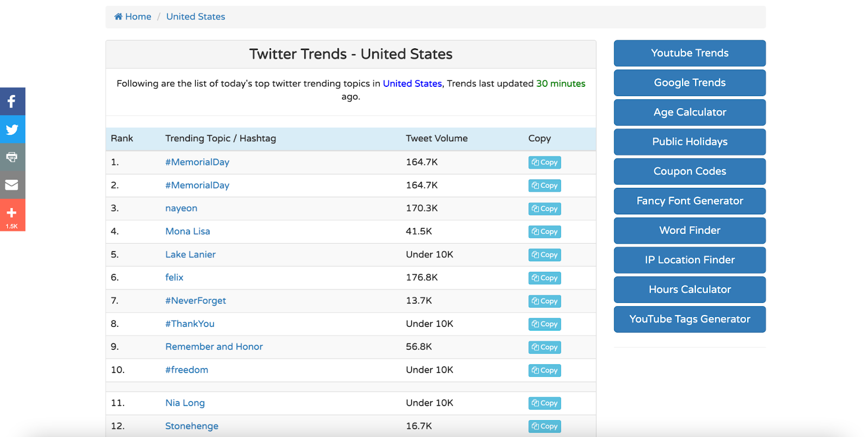
Task: Open the felix trending topic
Action: coord(174,277)
